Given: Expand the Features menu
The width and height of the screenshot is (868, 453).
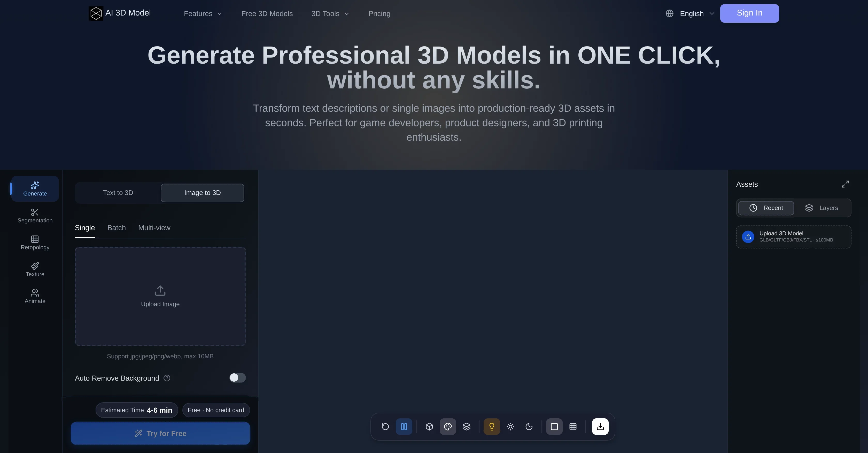Looking at the screenshot, I should [x=203, y=13].
